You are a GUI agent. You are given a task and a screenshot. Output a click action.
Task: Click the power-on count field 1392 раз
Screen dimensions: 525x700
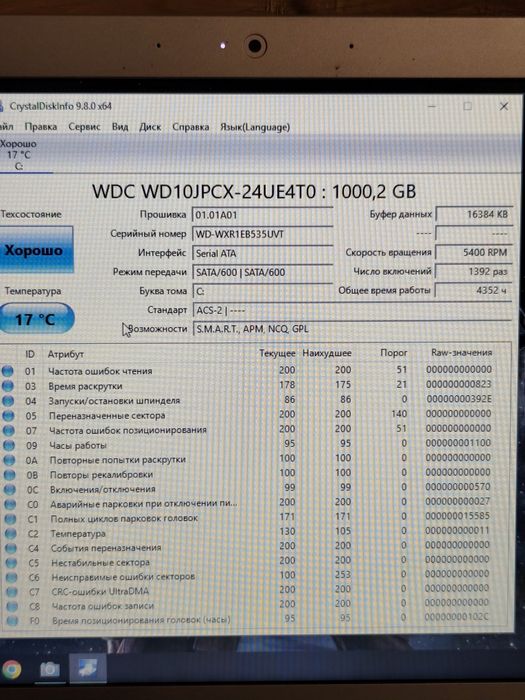coord(474,271)
